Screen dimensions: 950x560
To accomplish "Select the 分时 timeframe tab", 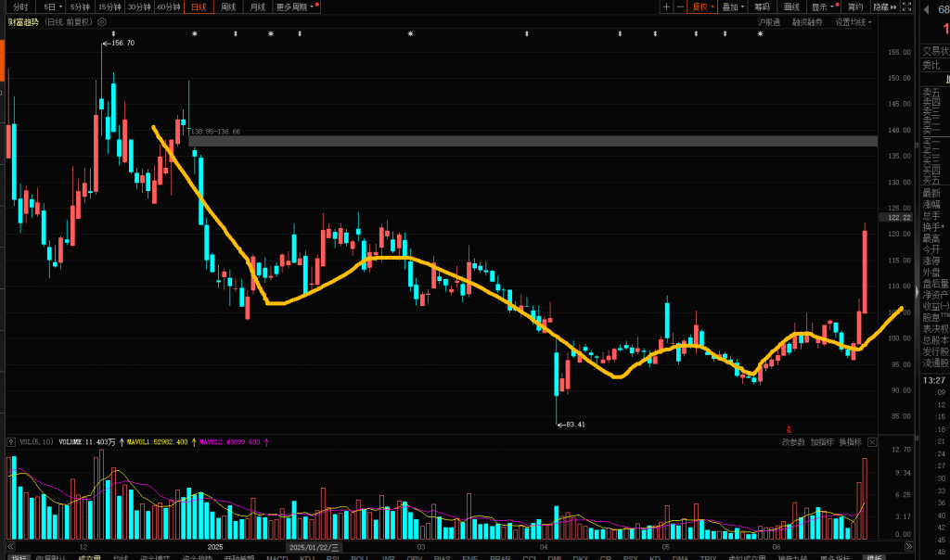I will [x=20, y=6].
